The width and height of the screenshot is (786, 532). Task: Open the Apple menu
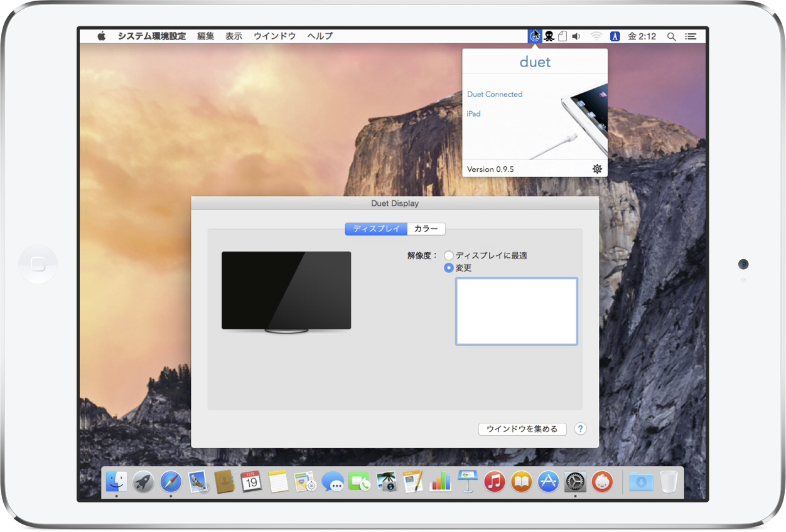102,36
